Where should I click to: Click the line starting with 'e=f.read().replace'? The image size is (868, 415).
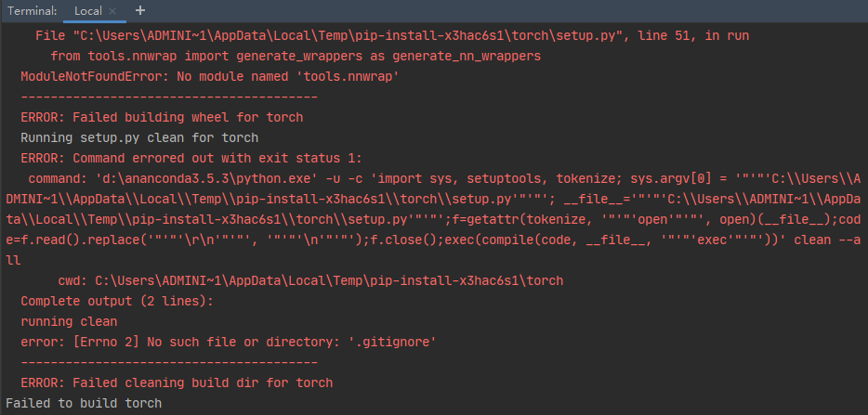pos(433,240)
